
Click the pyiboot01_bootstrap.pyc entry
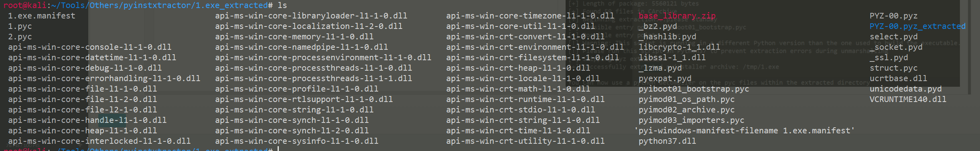tap(694, 89)
